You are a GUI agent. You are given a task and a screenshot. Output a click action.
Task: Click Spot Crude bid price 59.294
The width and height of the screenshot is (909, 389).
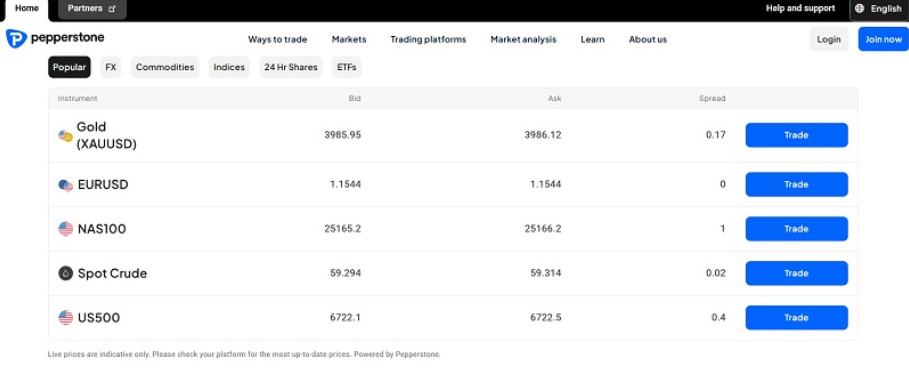pos(346,273)
